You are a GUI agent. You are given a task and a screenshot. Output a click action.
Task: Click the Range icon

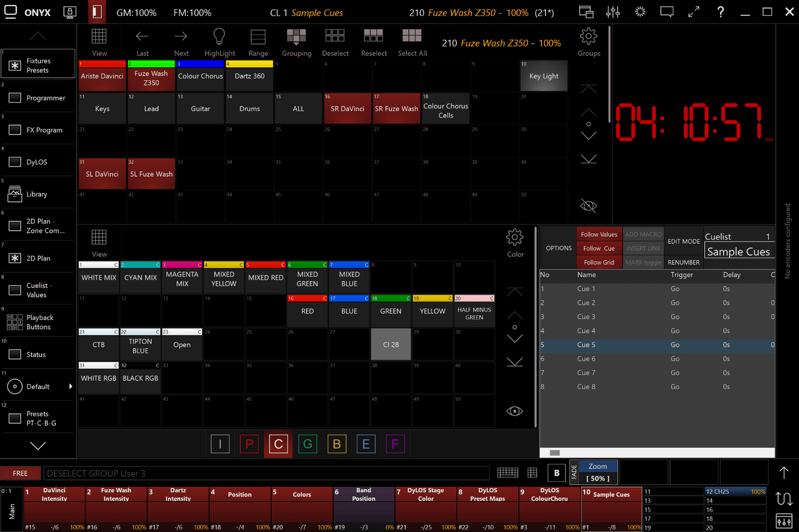[258, 38]
